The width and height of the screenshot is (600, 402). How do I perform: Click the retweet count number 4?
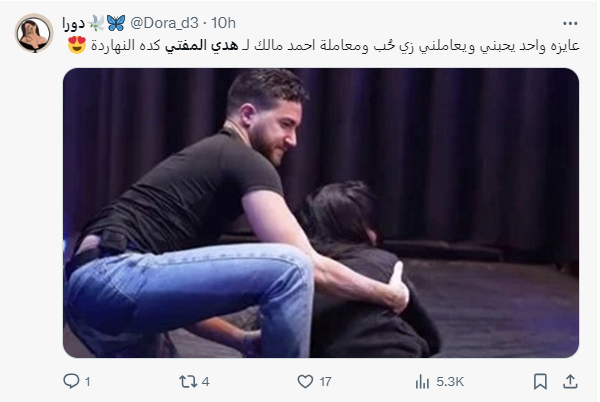[205, 381]
